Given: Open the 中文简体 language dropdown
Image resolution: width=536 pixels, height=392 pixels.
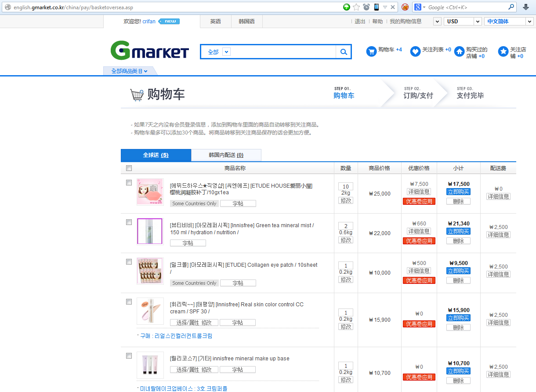Looking at the screenshot, I should (x=509, y=21).
